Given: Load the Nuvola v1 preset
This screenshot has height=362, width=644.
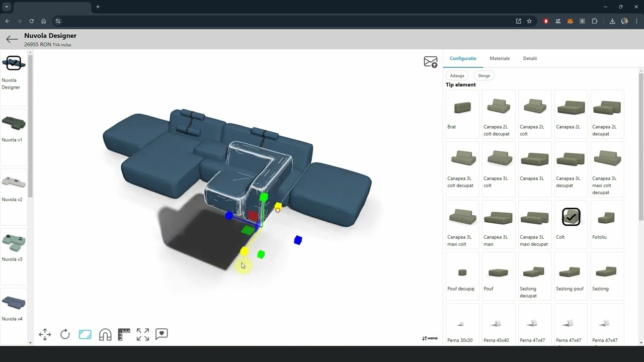Looking at the screenshot, I should pos(14,137).
